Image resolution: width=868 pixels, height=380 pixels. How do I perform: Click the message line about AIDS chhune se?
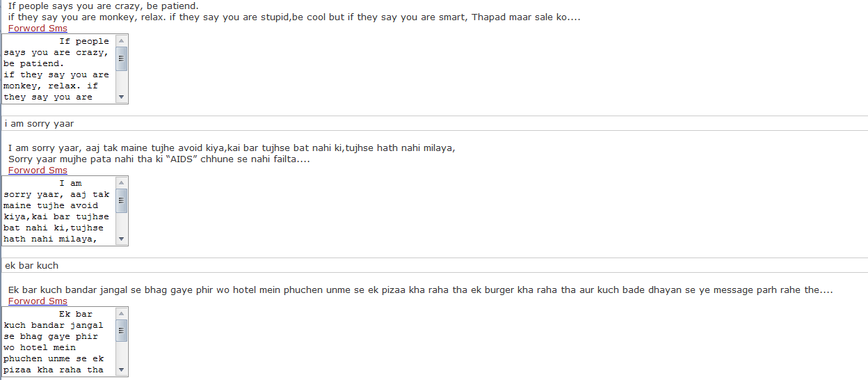tap(159, 159)
